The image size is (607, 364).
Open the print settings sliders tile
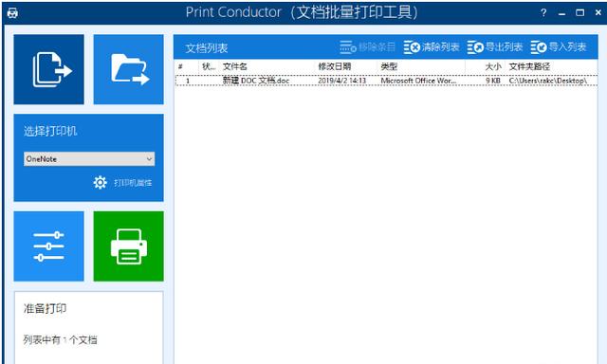click(x=48, y=246)
